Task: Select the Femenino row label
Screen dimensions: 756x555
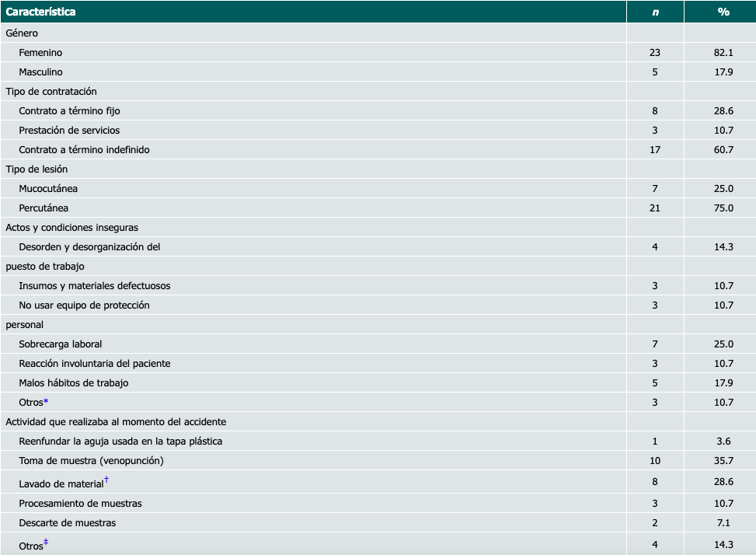Action: click(x=40, y=53)
